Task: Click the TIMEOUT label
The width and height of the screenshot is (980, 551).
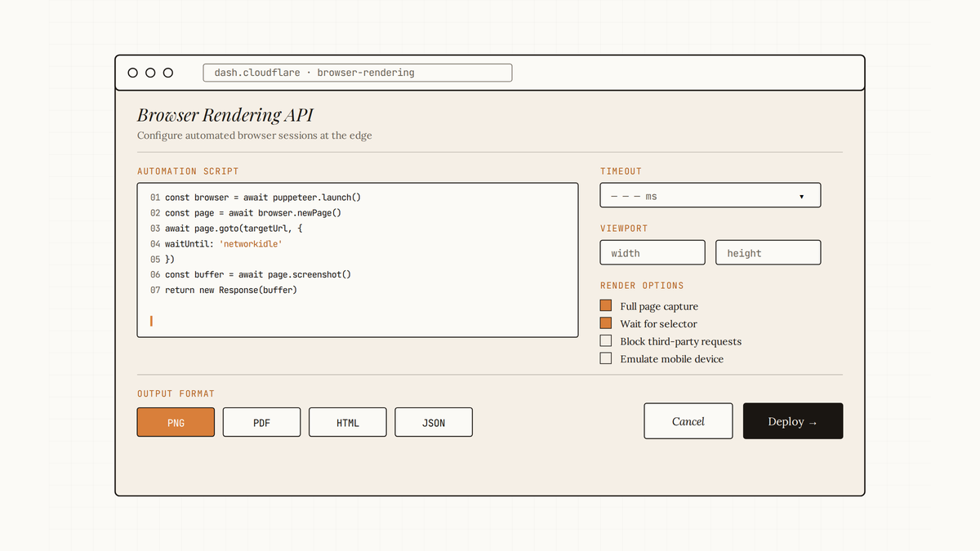Action: (x=621, y=171)
